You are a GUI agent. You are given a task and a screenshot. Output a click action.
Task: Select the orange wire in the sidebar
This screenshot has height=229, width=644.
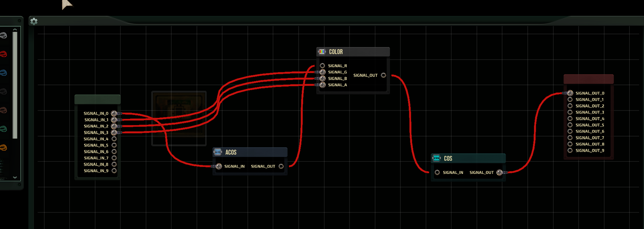point(3,148)
